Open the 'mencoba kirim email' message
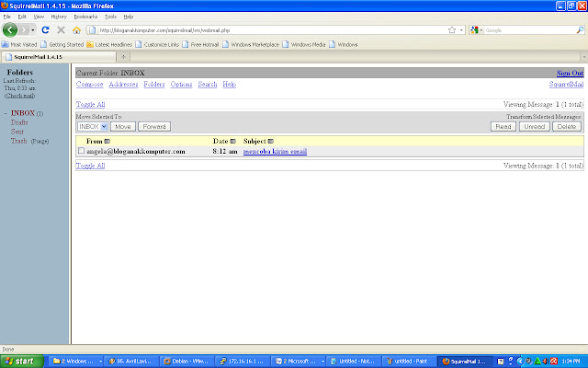The image size is (588, 368). click(275, 151)
